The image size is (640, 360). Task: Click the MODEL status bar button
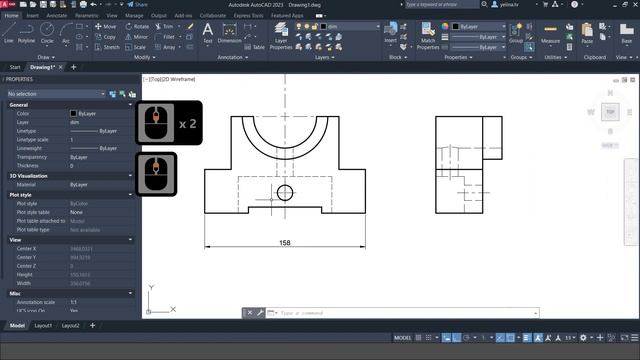(x=402, y=338)
